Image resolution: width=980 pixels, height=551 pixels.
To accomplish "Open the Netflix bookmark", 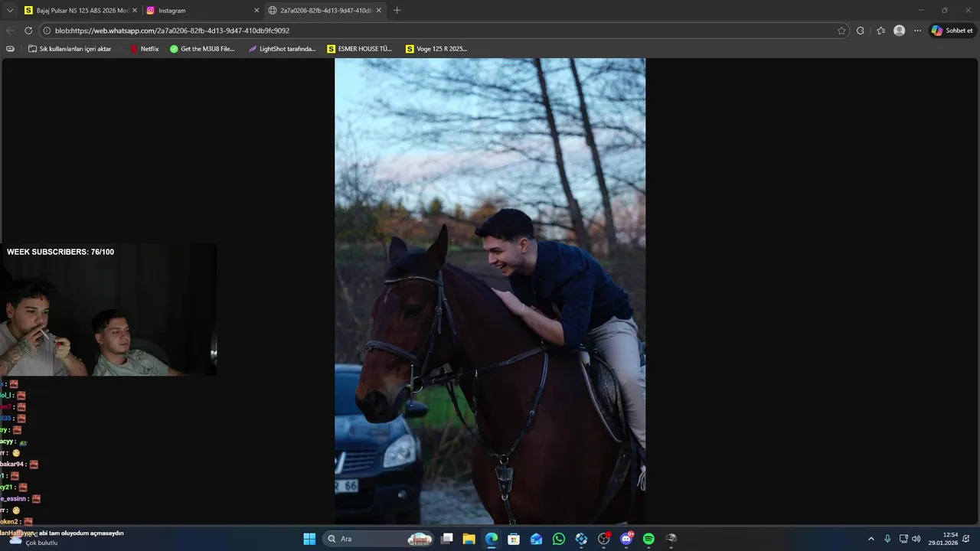I will (x=144, y=49).
